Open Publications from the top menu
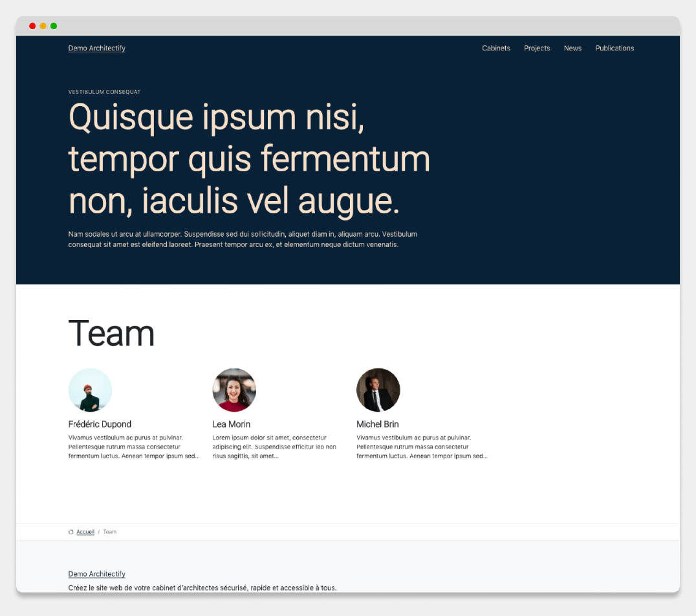 tap(614, 48)
